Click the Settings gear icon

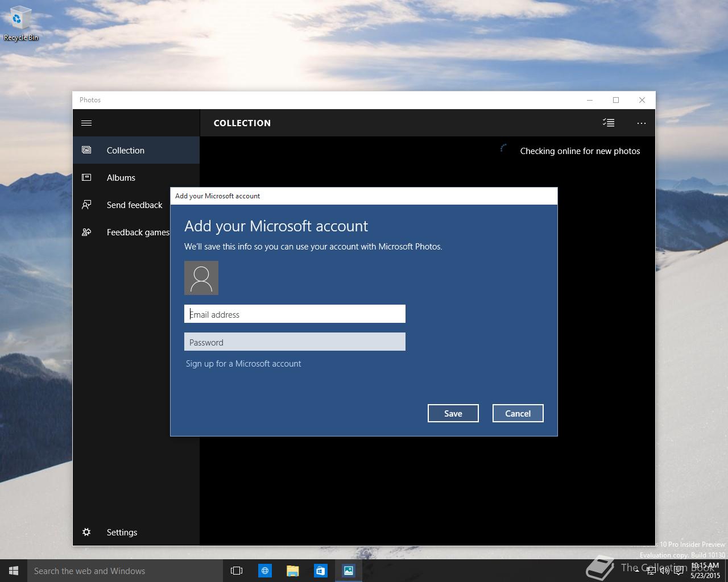tap(86, 532)
